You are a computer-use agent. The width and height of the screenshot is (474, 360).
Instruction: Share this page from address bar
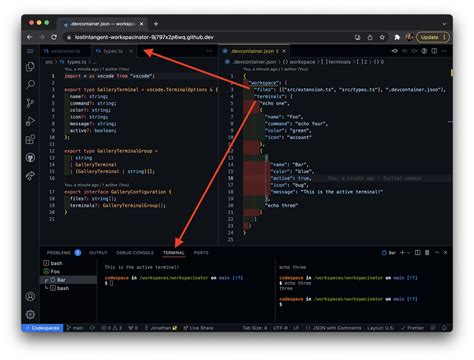pyautogui.click(x=370, y=37)
